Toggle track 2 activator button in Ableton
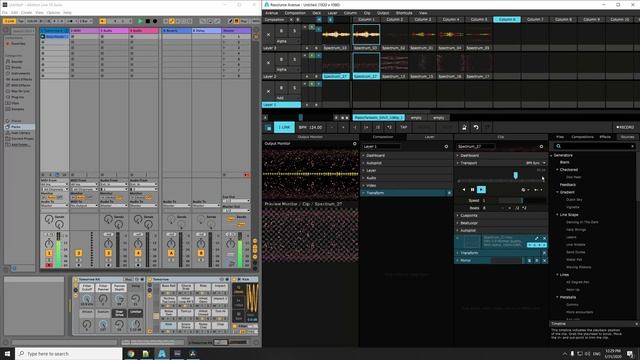The width and height of the screenshot is (640, 360). pyautogui.click(x=79, y=253)
